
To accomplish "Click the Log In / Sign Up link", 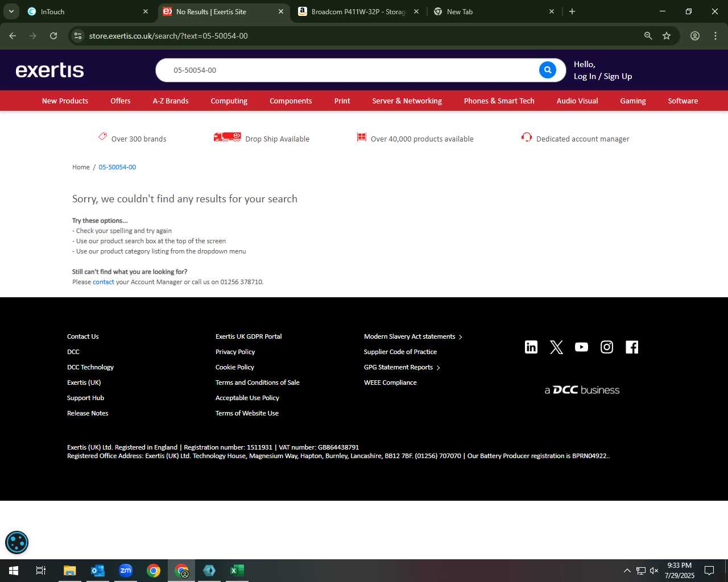I will point(603,76).
